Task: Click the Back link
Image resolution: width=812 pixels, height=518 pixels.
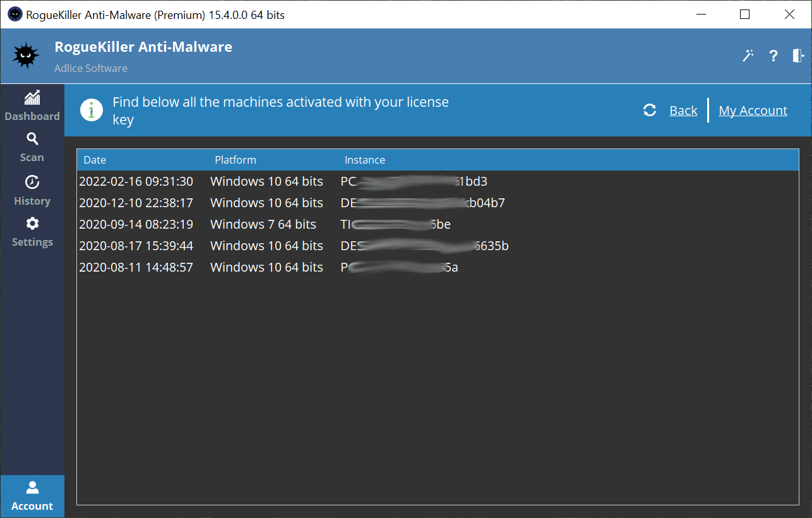Action: point(683,111)
